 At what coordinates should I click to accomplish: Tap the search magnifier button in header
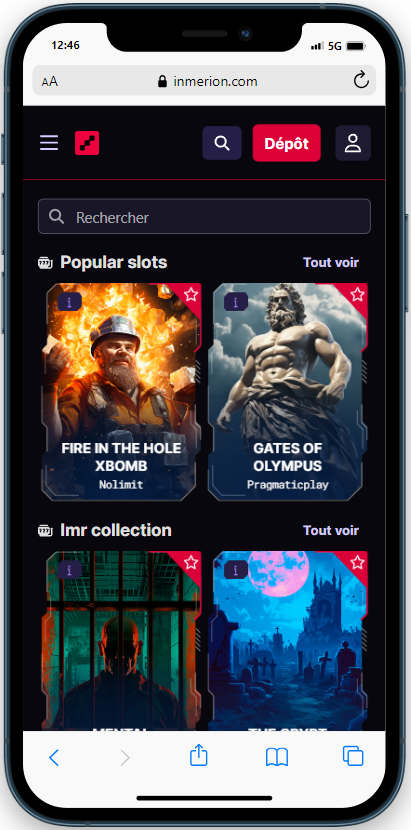(222, 143)
